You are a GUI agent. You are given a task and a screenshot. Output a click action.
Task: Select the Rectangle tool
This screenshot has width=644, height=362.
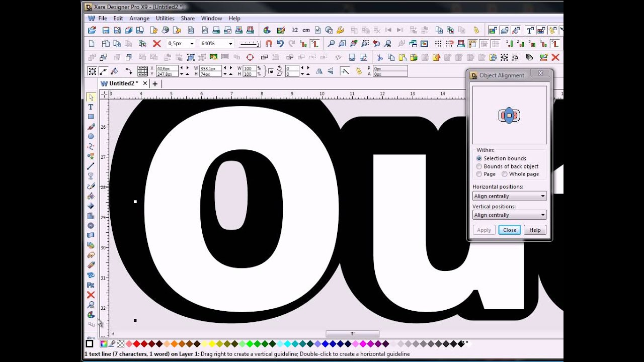pyautogui.click(x=91, y=117)
